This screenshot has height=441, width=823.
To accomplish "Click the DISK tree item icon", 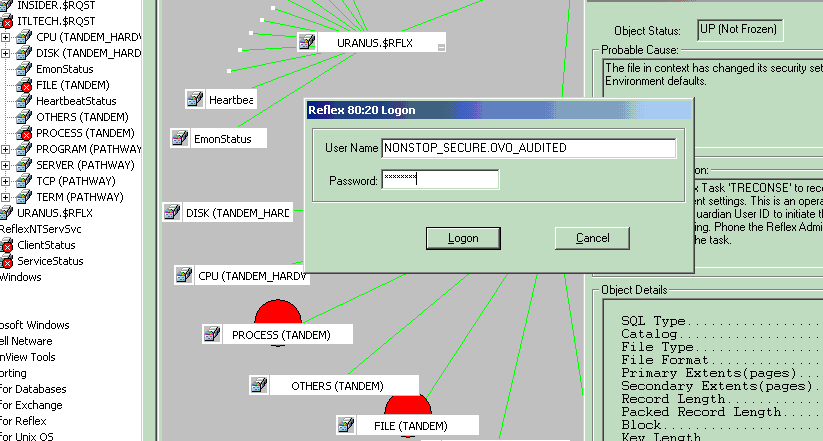I will pyautogui.click(x=24, y=53).
